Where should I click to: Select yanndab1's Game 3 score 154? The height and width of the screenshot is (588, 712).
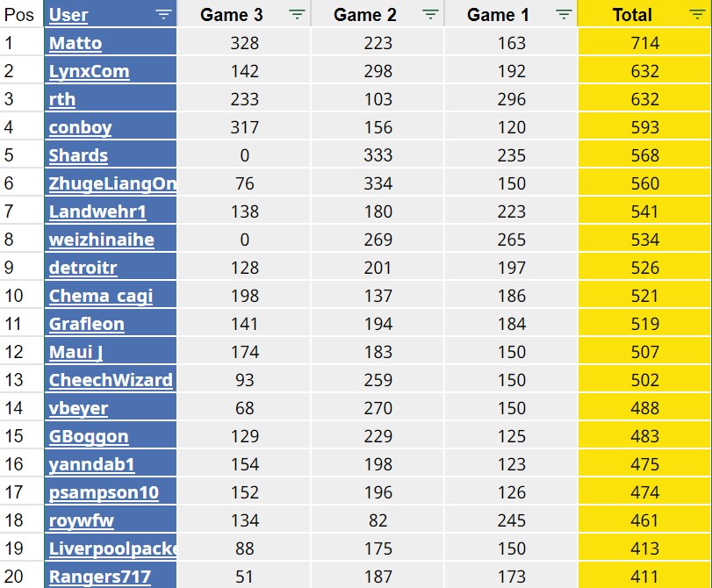(x=244, y=464)
